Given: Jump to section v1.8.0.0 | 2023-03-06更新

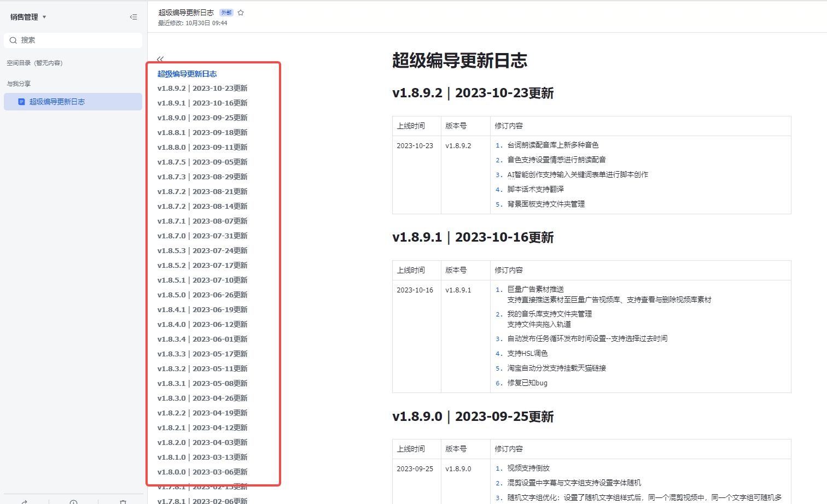Looking at the screenshot, I should pos(202,472).
